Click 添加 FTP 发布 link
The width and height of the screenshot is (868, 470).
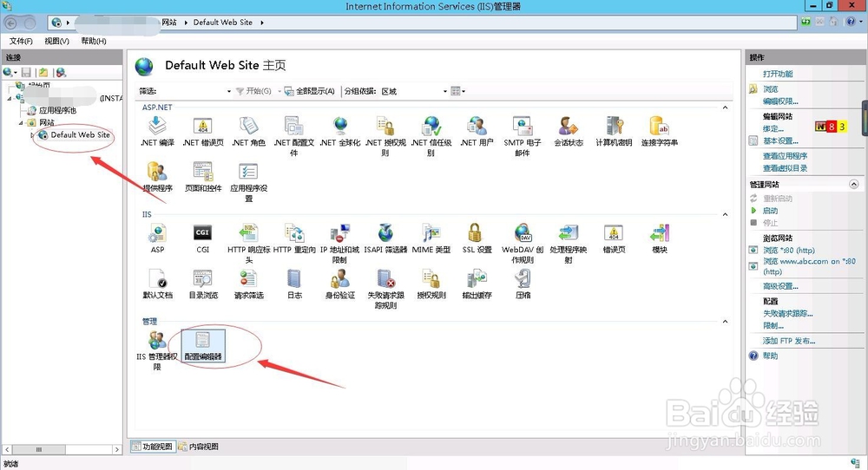click(x=789, y=341)
